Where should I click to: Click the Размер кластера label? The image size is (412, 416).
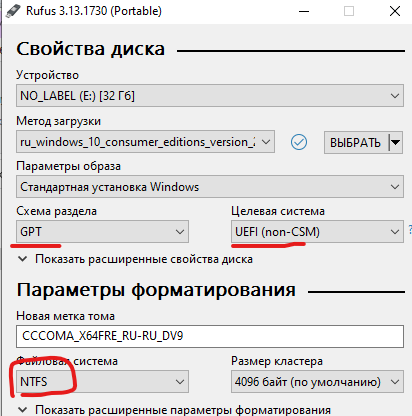(x=277, y=361)
